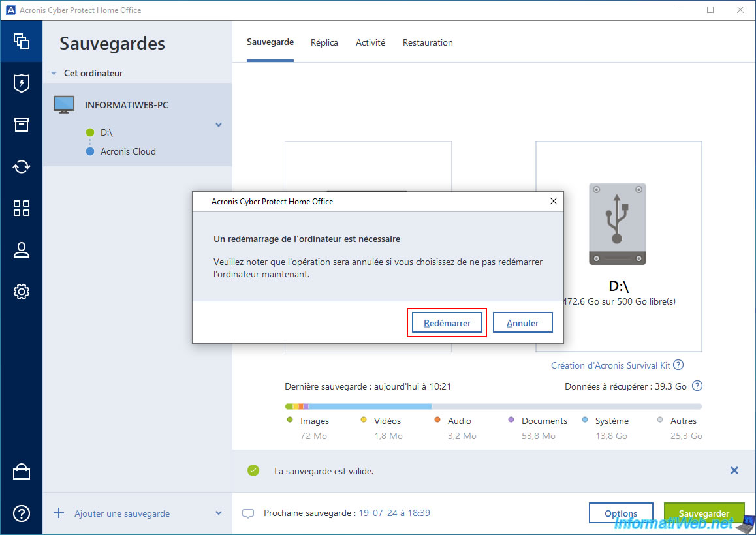Minimize the Acronis window

[x=681, y=10]
